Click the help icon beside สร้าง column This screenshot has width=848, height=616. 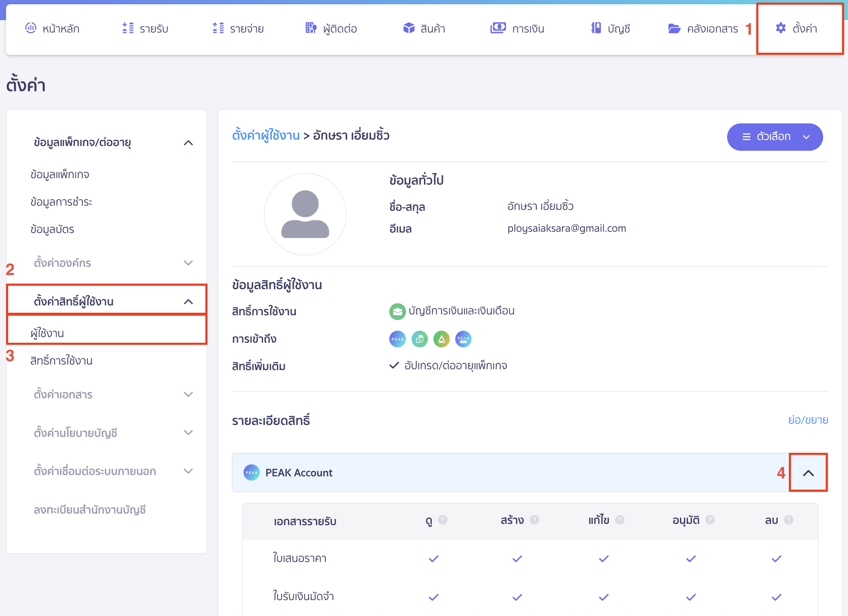[534, 520]
